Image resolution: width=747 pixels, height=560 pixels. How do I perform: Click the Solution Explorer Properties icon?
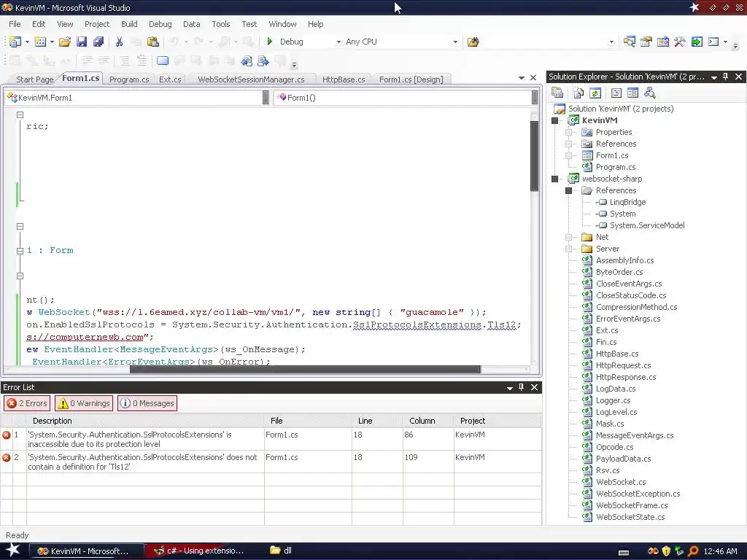(557, 93)
